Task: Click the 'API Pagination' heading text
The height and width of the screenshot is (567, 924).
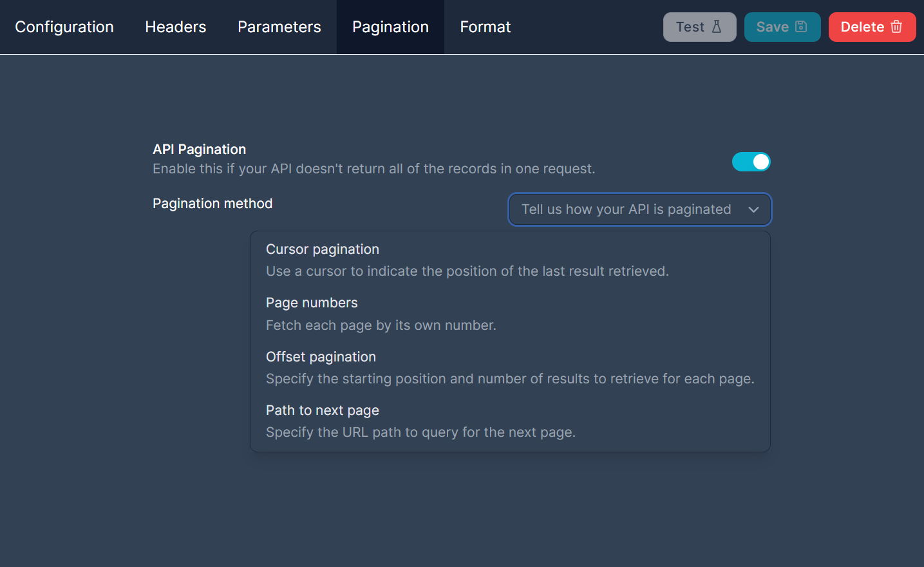Action: [x=199, y=149]
